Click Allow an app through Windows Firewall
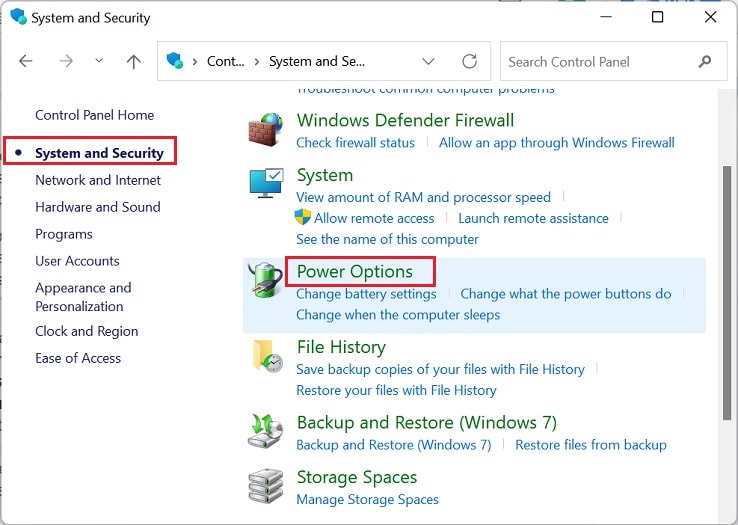Image resolution: width=738 pixels, height=525 pixels. pyautogui.click(x=557, y=143)
